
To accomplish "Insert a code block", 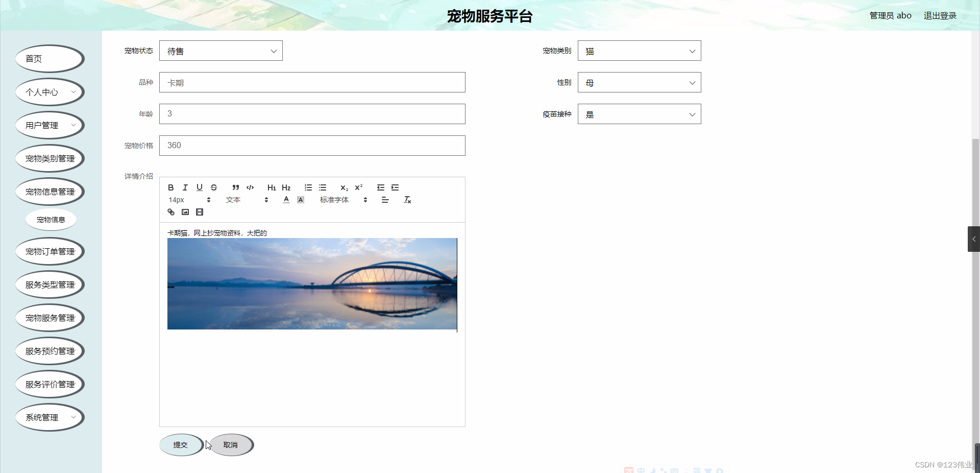I will tap(250, 187).
